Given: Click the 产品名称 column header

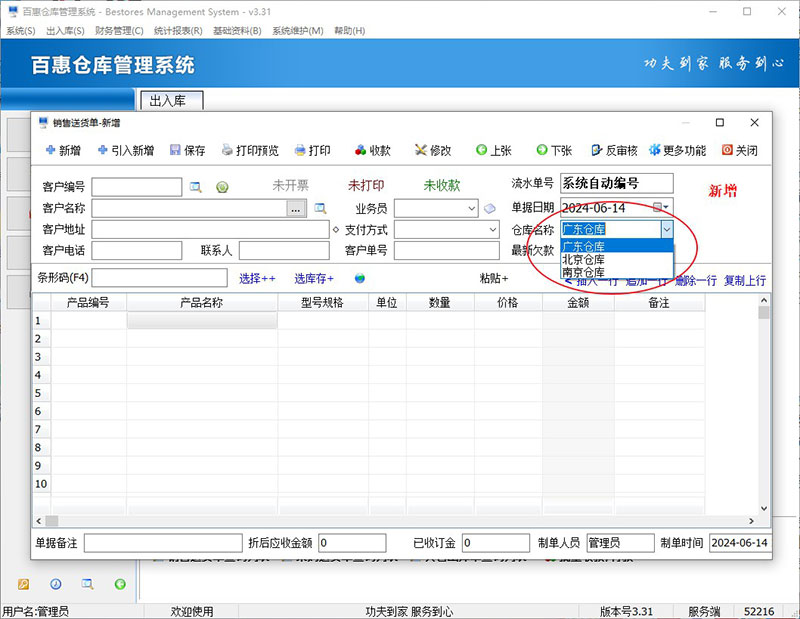Looking at the screenshot, I should [202, 303].
